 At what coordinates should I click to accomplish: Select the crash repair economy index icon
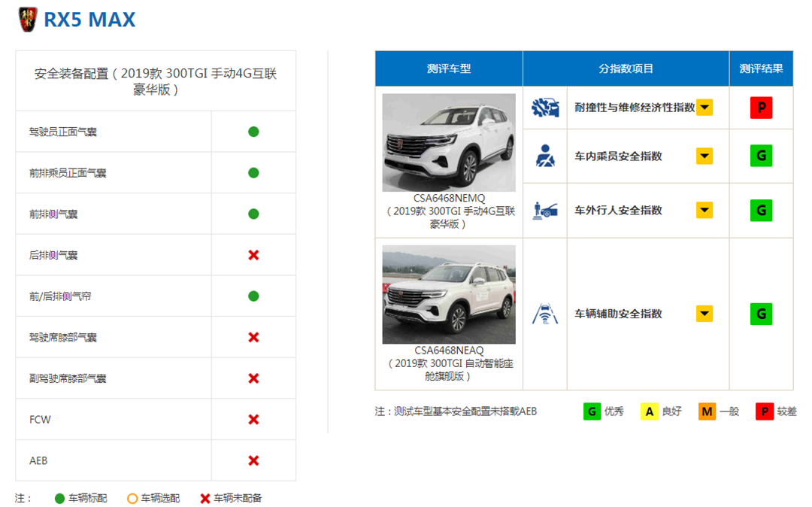click(544, 107)
